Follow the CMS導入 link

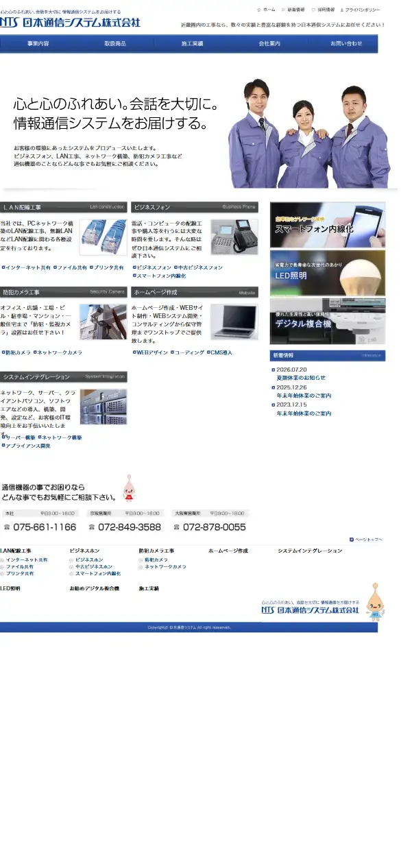[x=221, y=352]
